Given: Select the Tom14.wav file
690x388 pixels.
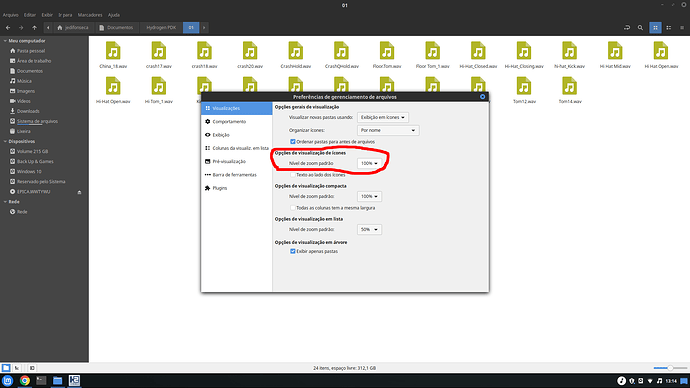Looking at the screenshot, I should pyautogui.click(x=570, y=90).
